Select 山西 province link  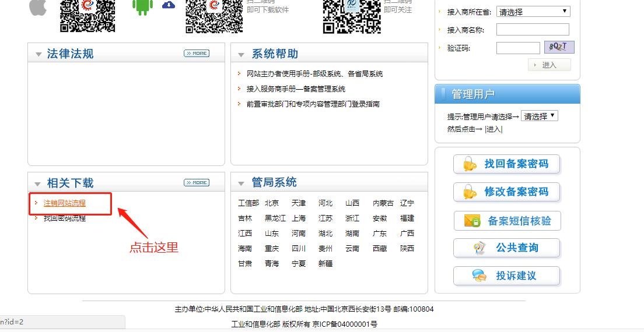(352, 203)
